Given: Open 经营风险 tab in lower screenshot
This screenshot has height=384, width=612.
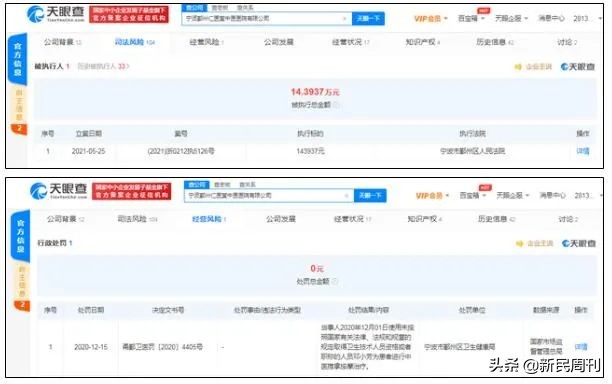Looking at the screenshot, I should tap(209, 219).
